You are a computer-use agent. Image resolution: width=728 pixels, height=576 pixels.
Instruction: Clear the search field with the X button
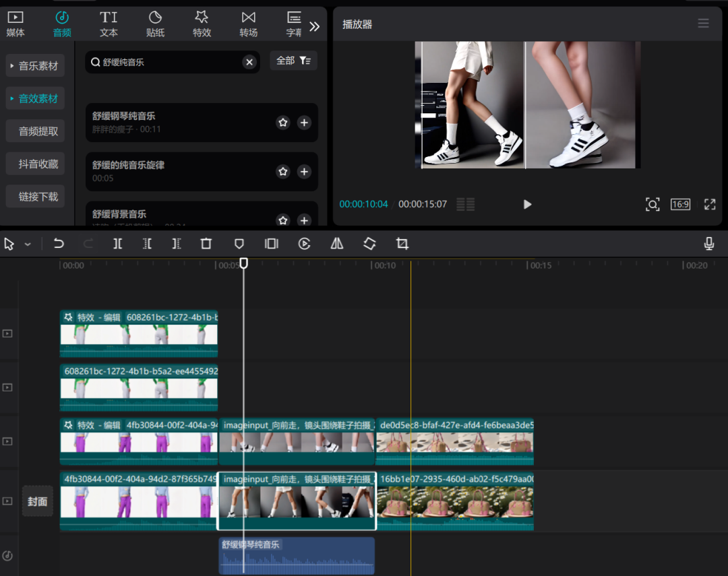(249, 62)
